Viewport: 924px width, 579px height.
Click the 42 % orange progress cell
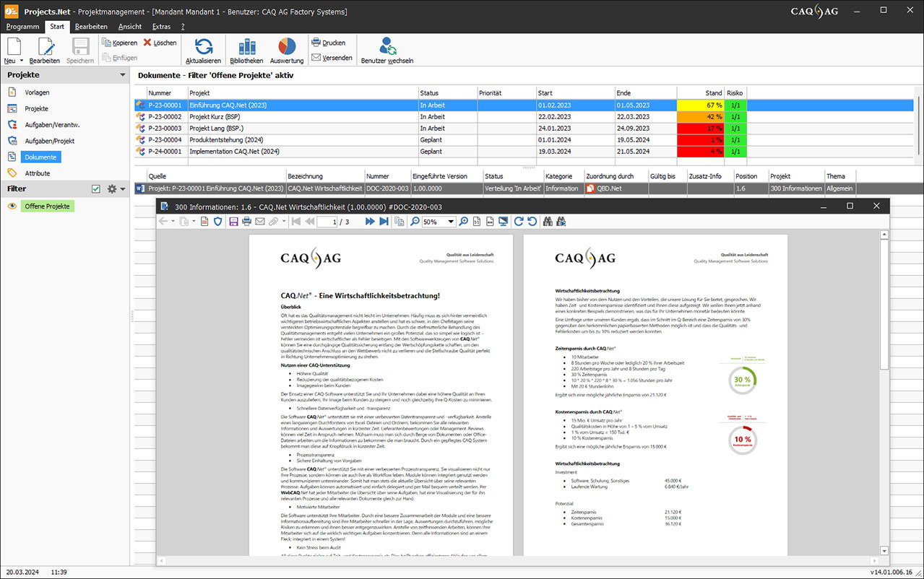tap(700, 117)
